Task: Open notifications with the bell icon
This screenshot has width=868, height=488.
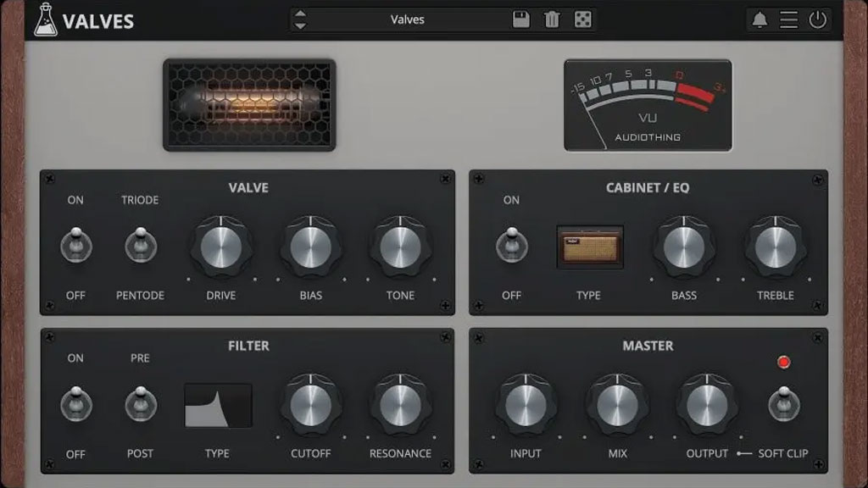Action: coord(759,20)
